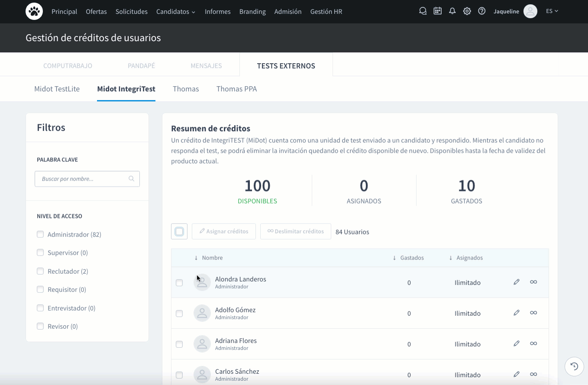Switch to the Midot TestLite tab

click(57, 89)
